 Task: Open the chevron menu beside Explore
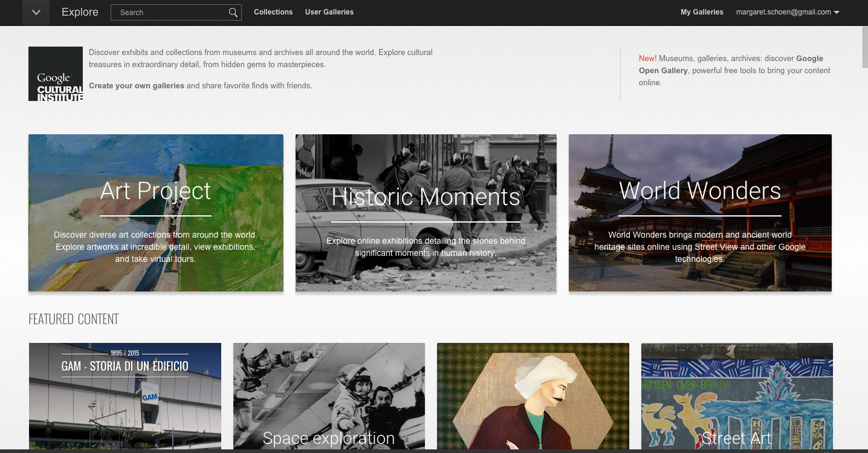pos(36,13)
